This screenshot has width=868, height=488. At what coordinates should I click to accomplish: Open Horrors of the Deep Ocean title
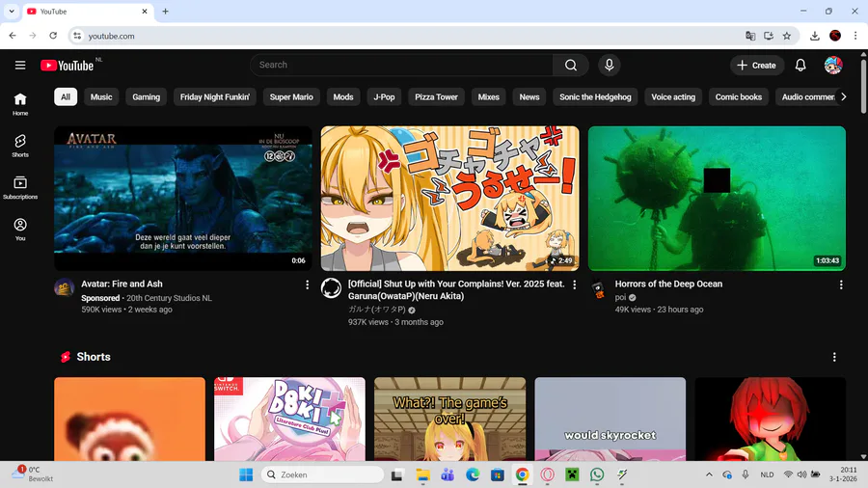(x=668, y=284)
